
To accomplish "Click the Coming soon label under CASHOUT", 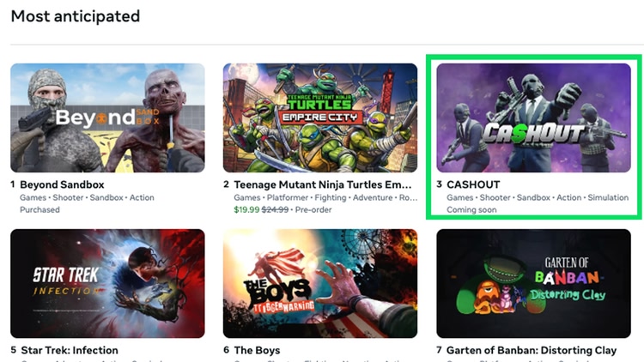I will click(472, 209).
